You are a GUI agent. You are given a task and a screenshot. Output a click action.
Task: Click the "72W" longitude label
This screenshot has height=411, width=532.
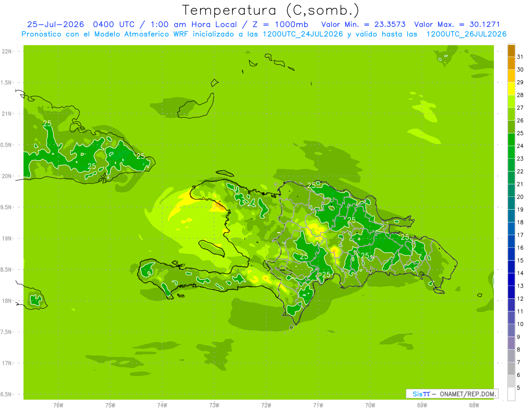(266, 405)
